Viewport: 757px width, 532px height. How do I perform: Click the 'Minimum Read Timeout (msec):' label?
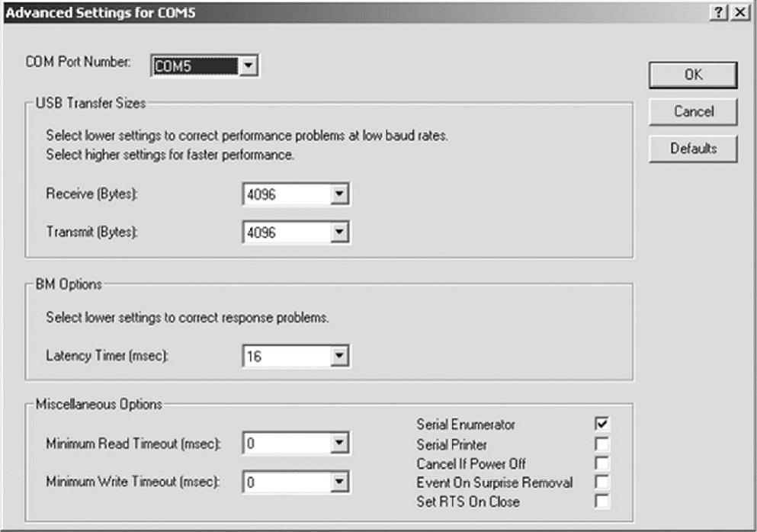click(x=133, y=443)
